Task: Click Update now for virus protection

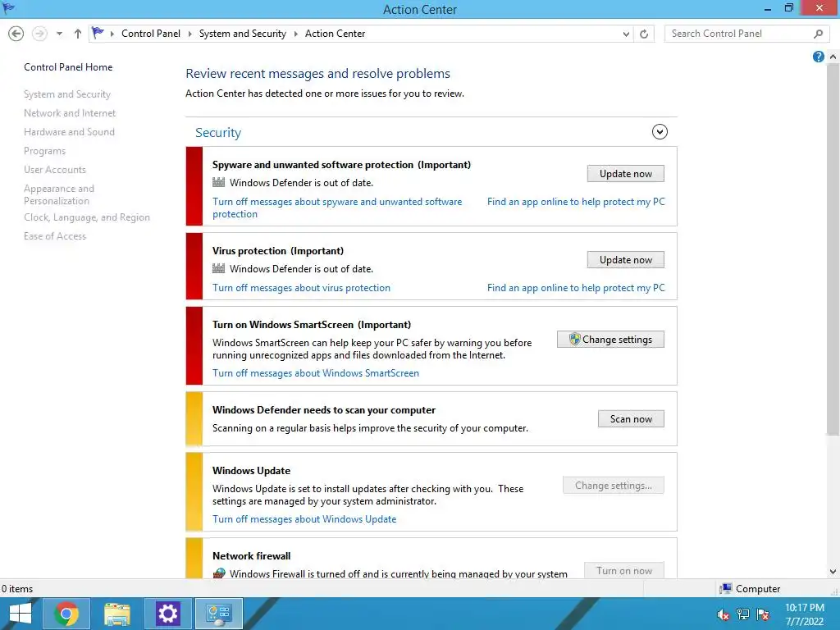Action: pyautogui.click(x=625, y=260)
